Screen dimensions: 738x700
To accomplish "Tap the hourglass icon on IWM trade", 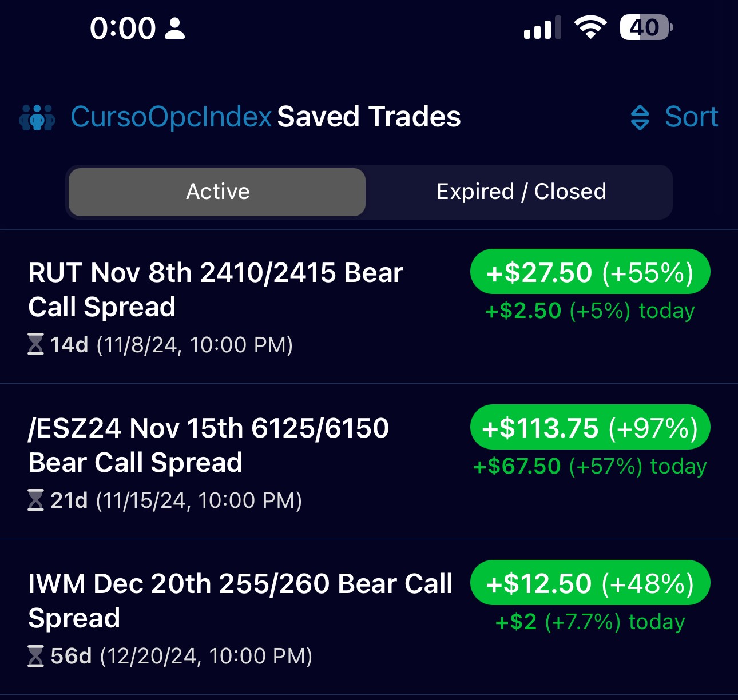I will click(x=35, y=655).
